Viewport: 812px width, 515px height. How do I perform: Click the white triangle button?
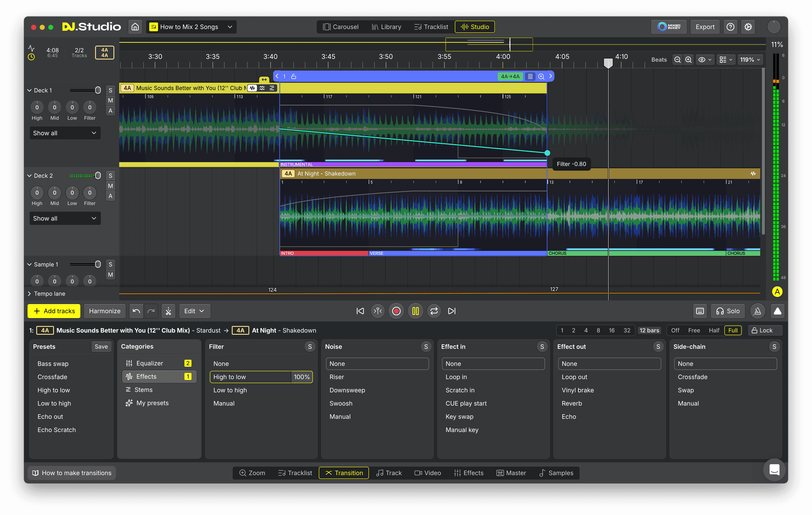coord(777,311)
